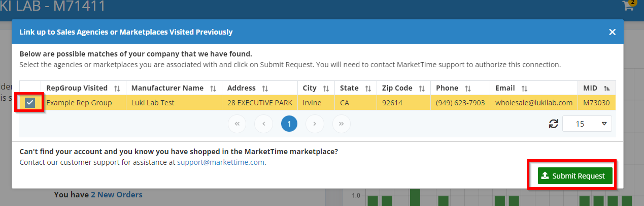Select the Luki Lab Test cell
The image size is (644, 206).
pos(174,103)
